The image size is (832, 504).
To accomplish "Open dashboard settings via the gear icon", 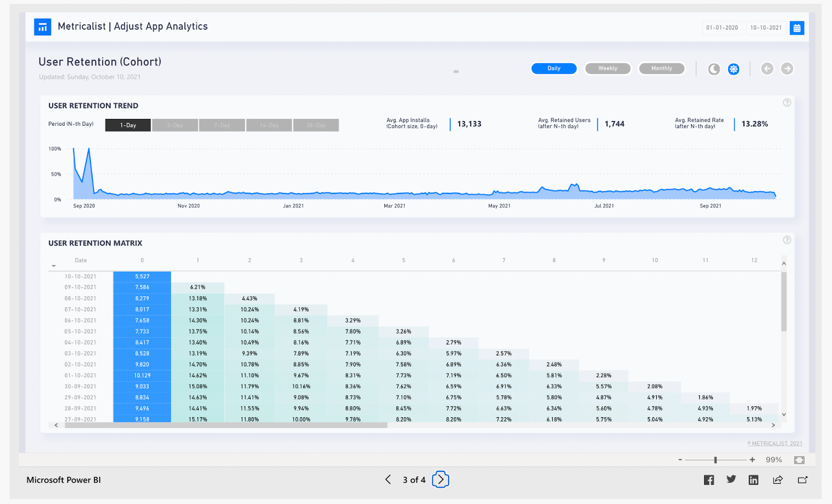I will tap(733, 69).
